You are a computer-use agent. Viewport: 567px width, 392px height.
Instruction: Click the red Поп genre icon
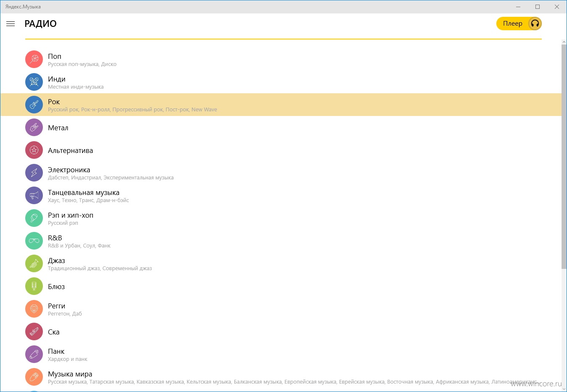[x=34, y=59]
